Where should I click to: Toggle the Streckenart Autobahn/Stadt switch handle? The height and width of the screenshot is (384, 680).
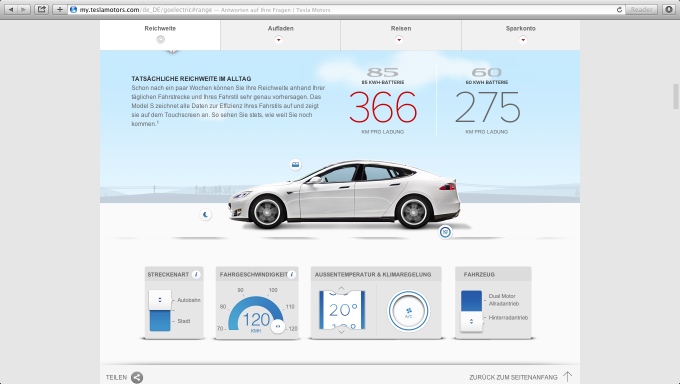160,300
